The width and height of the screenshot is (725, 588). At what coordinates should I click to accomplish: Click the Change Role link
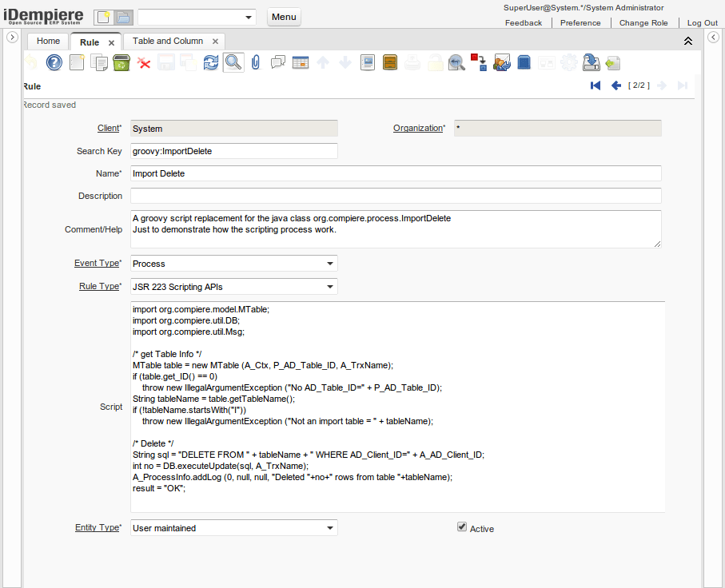pyautogui.click(x=643, y=22)
